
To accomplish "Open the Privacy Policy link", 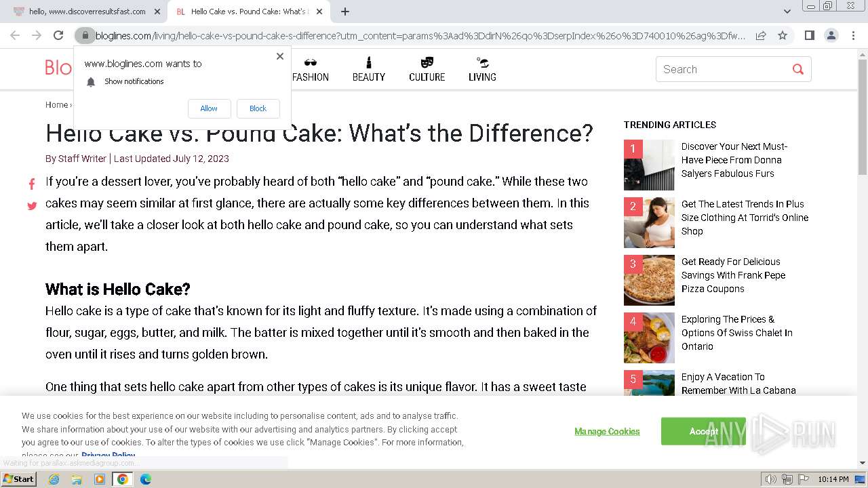I will (108, 455).
